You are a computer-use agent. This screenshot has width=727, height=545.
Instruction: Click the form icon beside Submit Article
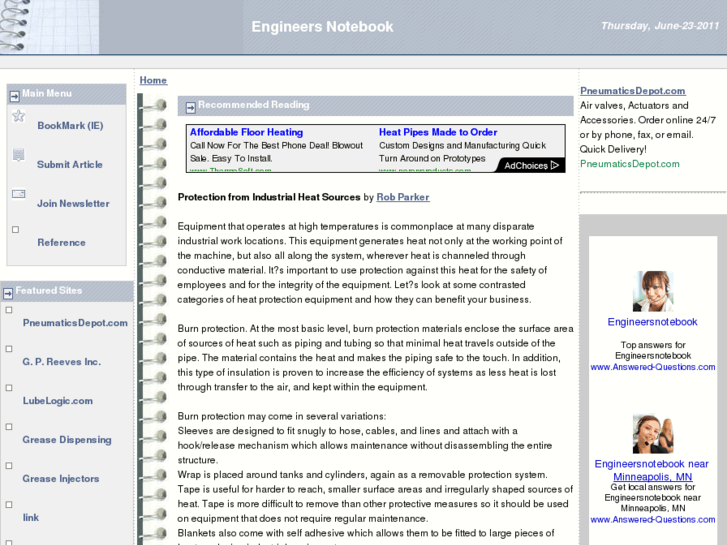pyautogui.click(x=19, y=154)
